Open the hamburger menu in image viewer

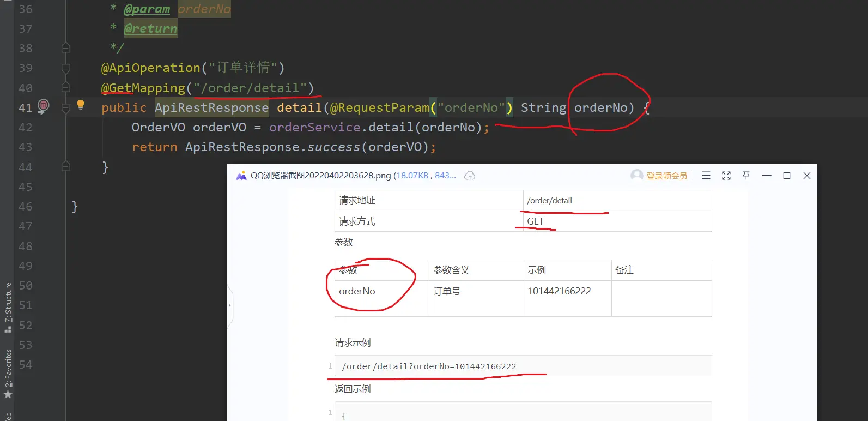[706, 176]
